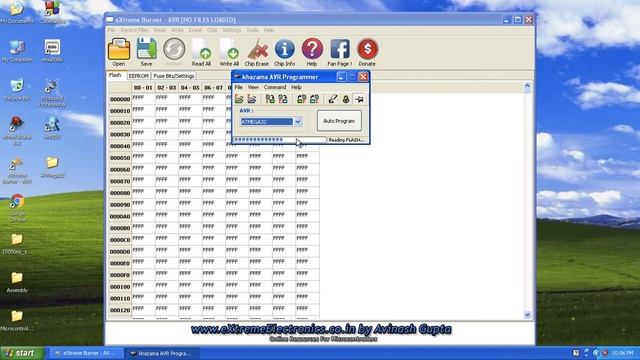Select the Assembly folder on desktop

[17, 282]
